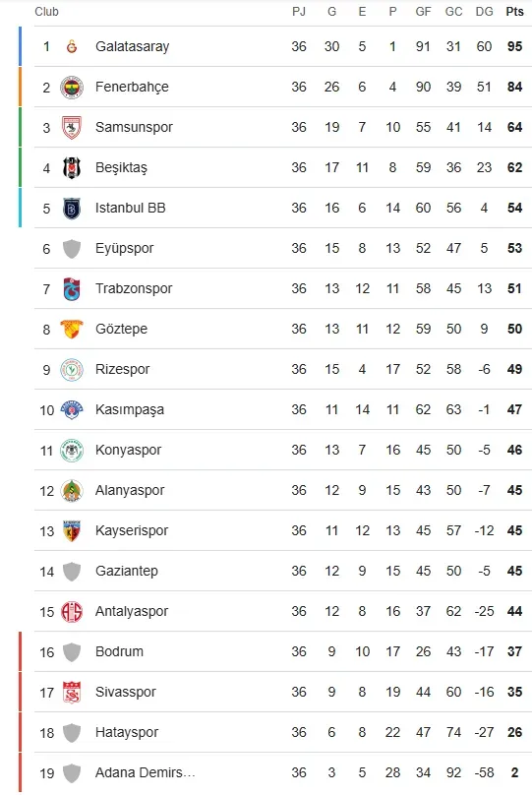Click the Sivasspor club crest

point(72,692)
